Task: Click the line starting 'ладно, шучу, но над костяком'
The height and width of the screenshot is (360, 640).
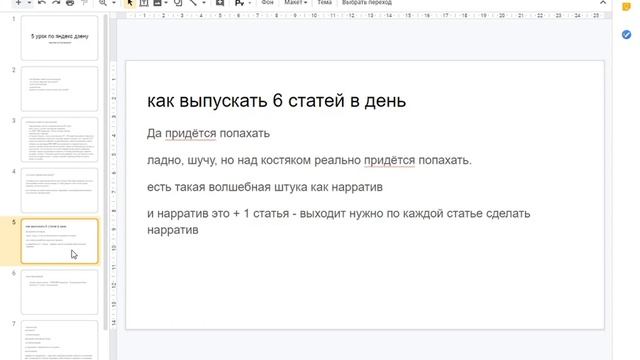Action: [309, 160]
